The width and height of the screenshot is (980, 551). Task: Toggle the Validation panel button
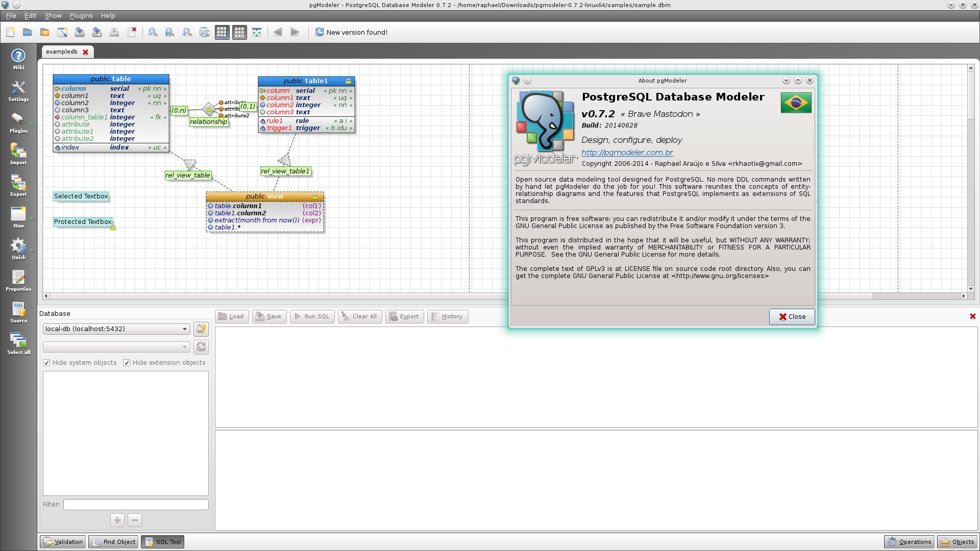point(63,542)
